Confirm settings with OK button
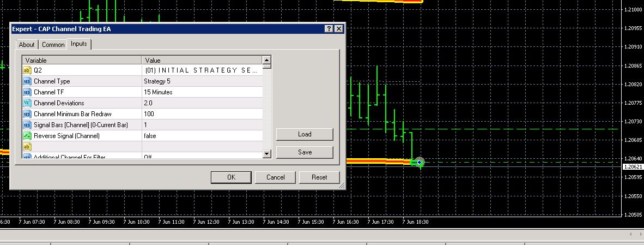644x245 pixels. pos(231,177)
